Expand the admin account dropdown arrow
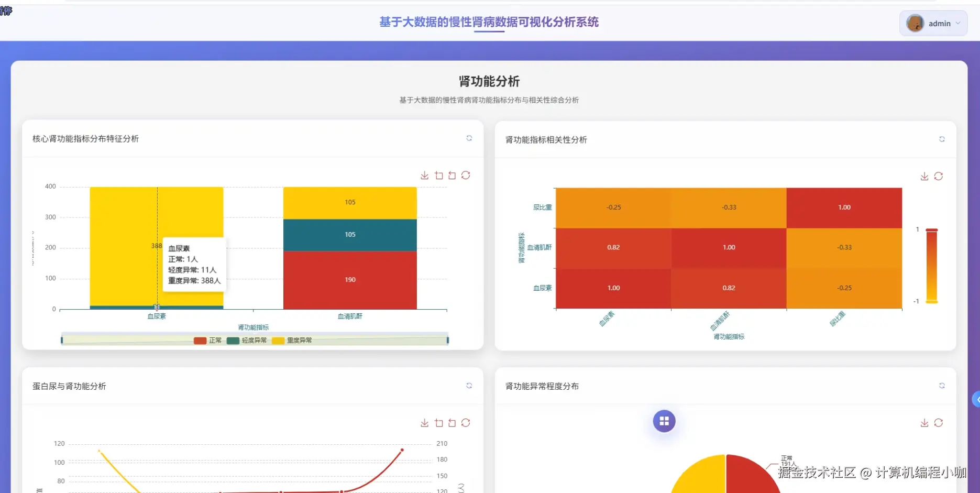 click(x=958, y=23)
